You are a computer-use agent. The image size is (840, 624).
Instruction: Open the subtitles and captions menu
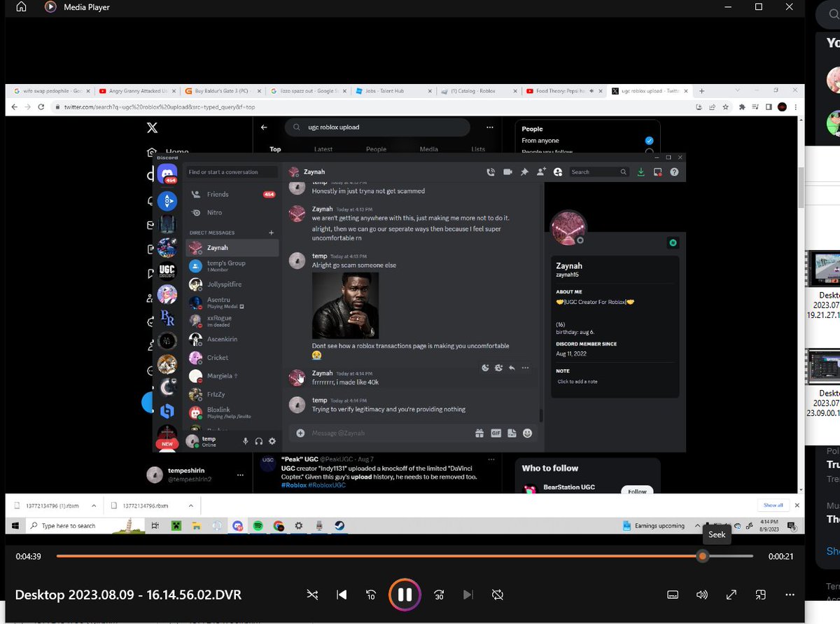(673, 595)
